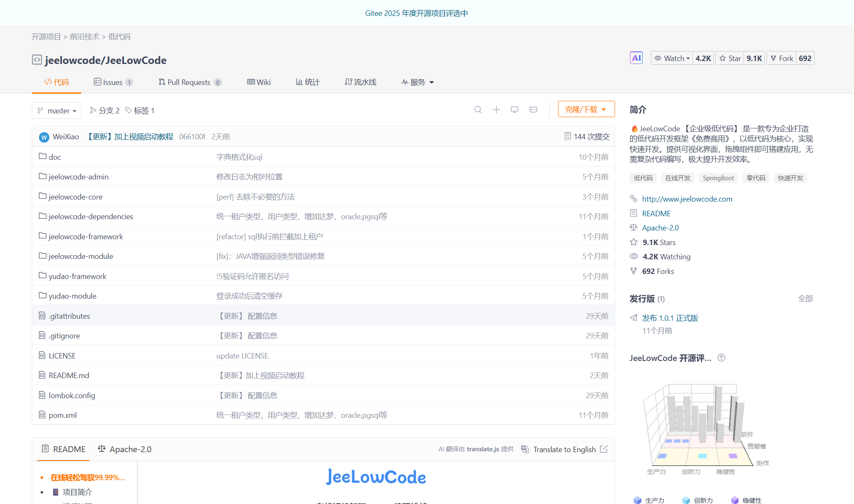
Task: Open the Wiki tab
Action: (x=259, y=82)
